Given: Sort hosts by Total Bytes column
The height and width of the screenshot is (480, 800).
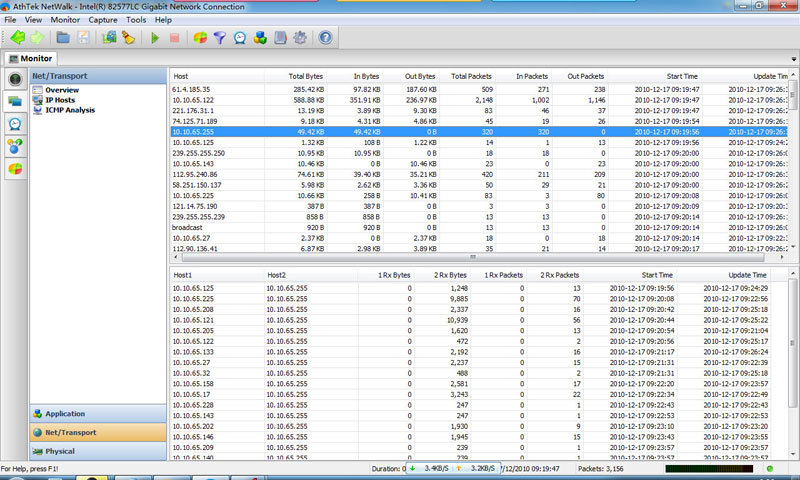Looking at the screenshot, I should tap(306, 76).
